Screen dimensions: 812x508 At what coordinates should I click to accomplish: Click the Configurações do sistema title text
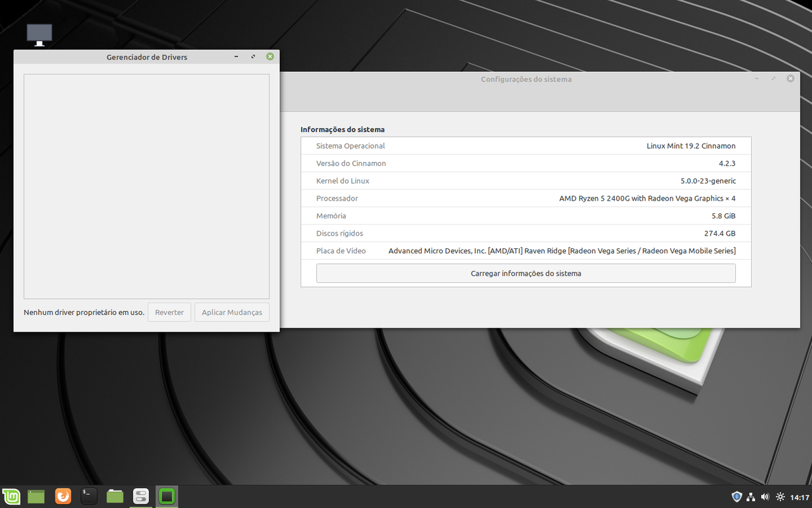[526, 79]
